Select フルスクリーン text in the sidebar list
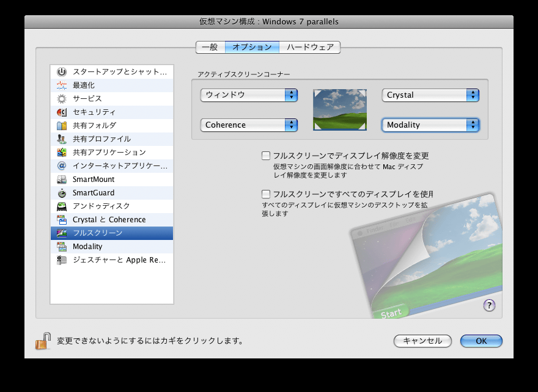538x392 pixels. coord(97,233)
